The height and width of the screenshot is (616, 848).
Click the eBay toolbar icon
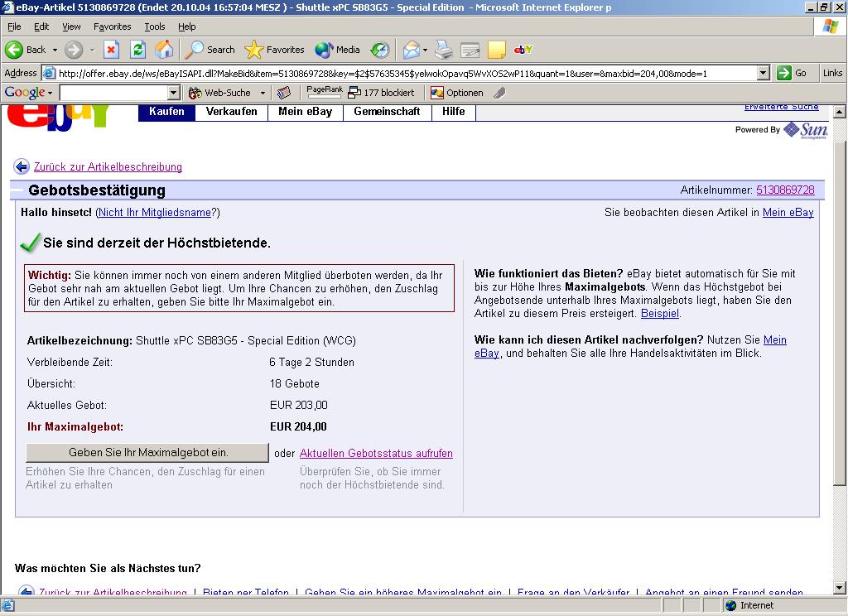(x=523, y=50)
